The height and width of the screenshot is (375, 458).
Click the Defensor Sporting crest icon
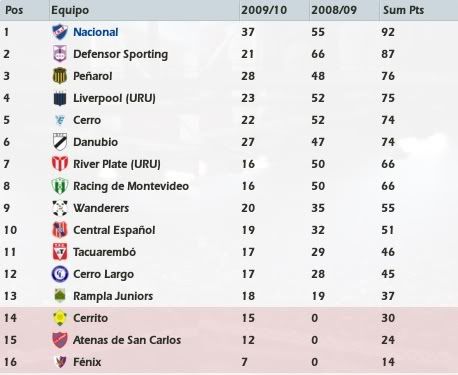coord(60,54)
